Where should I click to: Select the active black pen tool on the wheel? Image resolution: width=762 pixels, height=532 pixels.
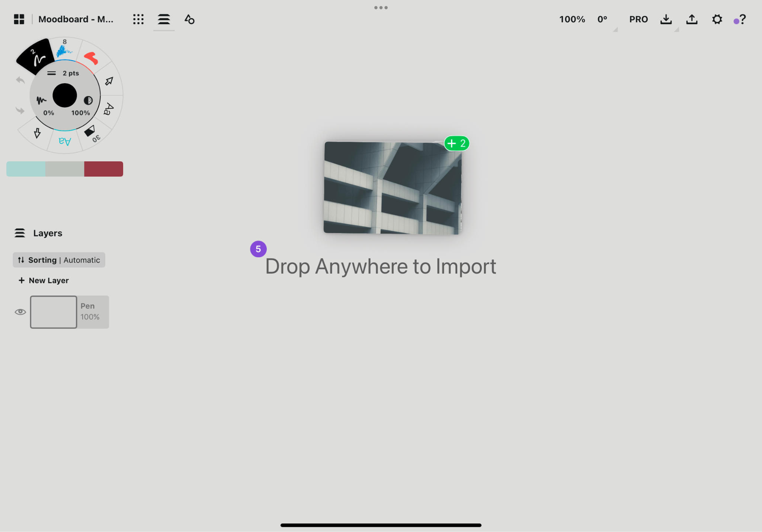pos(36,57)
